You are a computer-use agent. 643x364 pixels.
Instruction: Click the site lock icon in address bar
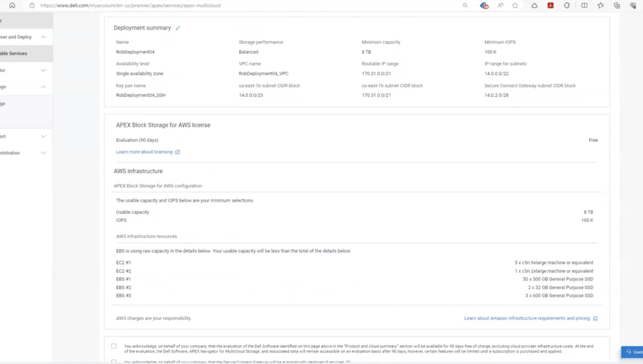point(32,5)
